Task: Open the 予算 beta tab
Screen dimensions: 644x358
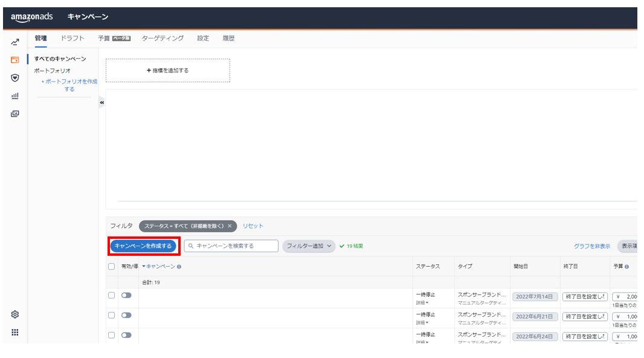Action: [x=114, y=38]
